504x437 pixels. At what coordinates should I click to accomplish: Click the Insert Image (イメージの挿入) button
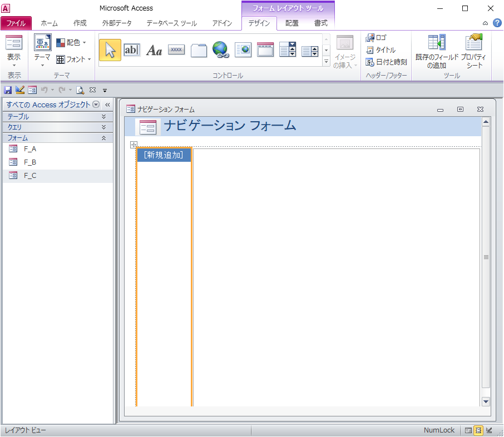[x=345, y=51]
